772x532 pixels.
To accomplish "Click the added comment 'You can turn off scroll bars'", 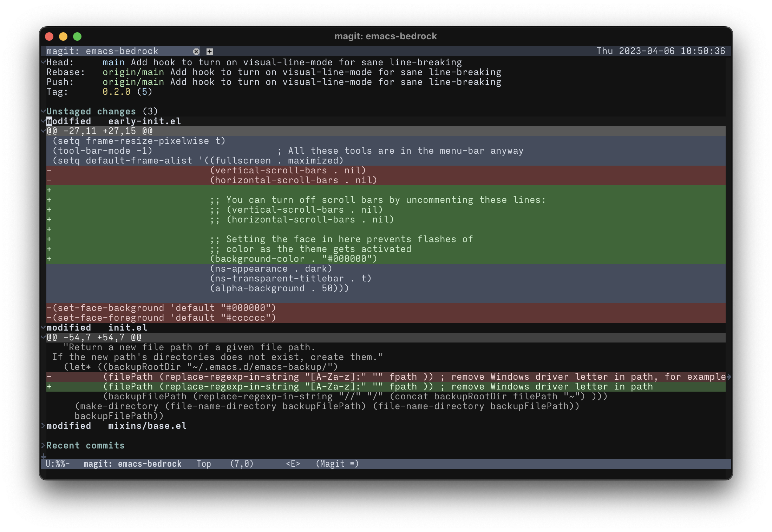I will click(386, 200).
